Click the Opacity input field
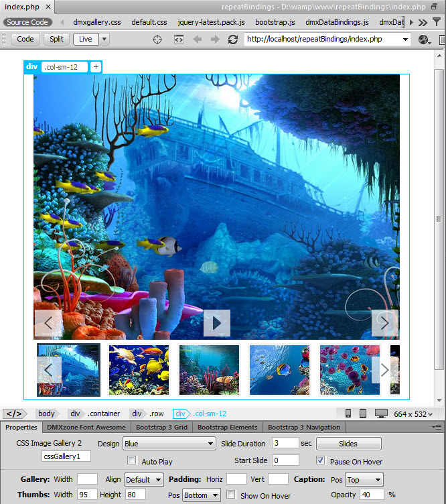 [x=372, y=495]
